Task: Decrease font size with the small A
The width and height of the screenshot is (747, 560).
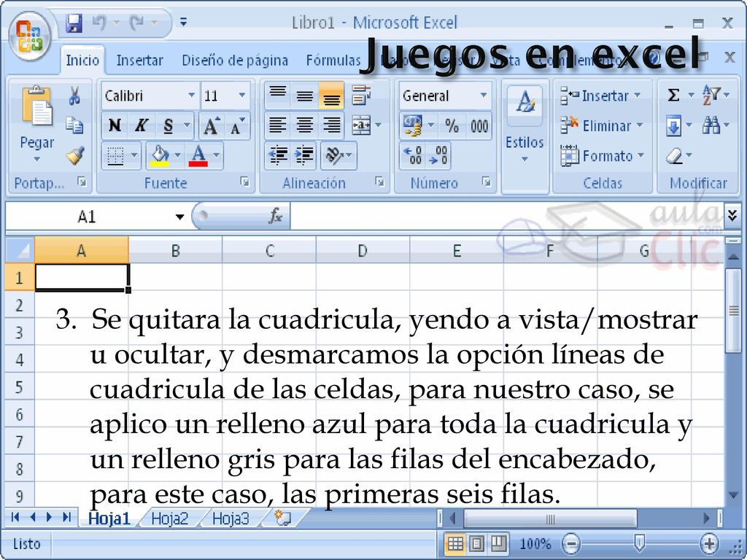Action: 237,126
